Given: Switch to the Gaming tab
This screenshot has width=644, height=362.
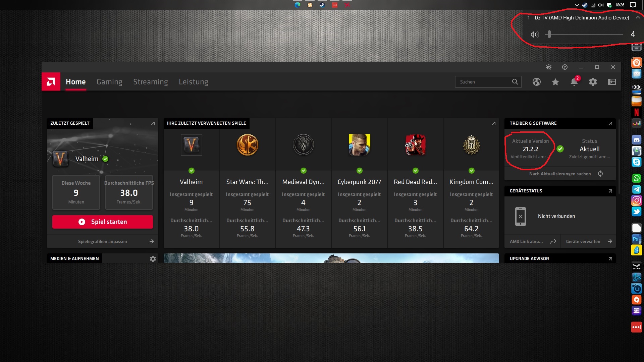Looking at the screenshot, I should click(109, 82).
